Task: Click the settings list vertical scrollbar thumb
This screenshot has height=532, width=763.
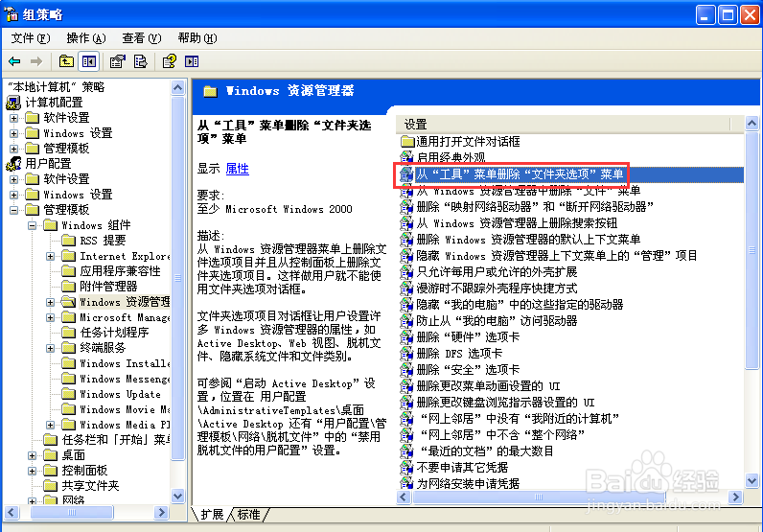Action: click(751, 250)
